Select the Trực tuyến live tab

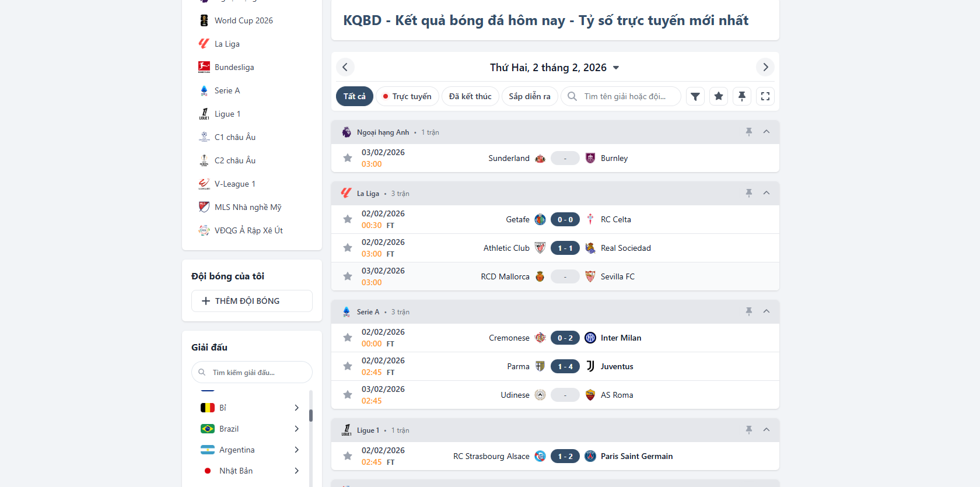point(407,96)
